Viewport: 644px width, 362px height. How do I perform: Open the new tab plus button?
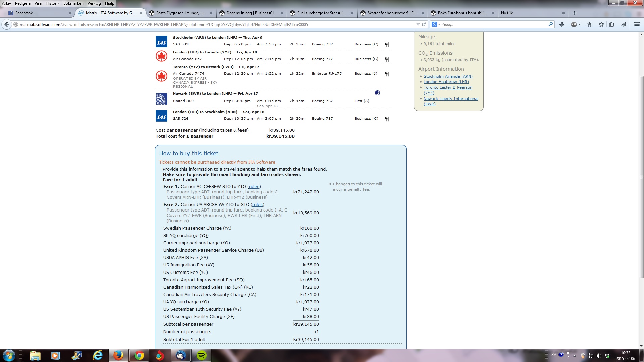pyautogui.click(x=575, y=13)
